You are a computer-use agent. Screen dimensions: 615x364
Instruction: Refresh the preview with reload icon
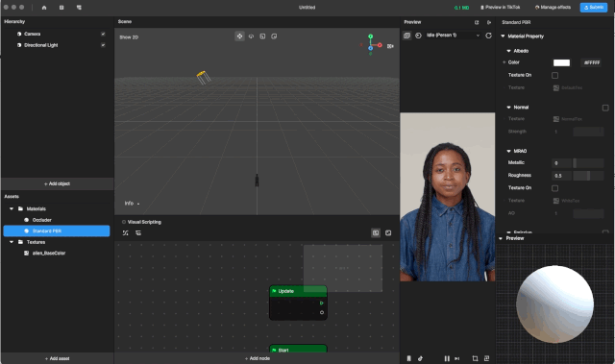coord(488,36)
